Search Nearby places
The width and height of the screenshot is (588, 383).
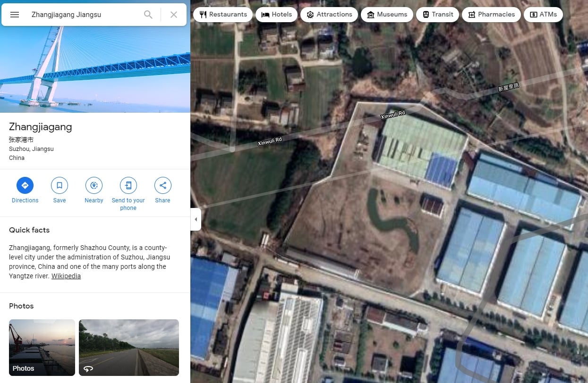[x=94, y=191]
